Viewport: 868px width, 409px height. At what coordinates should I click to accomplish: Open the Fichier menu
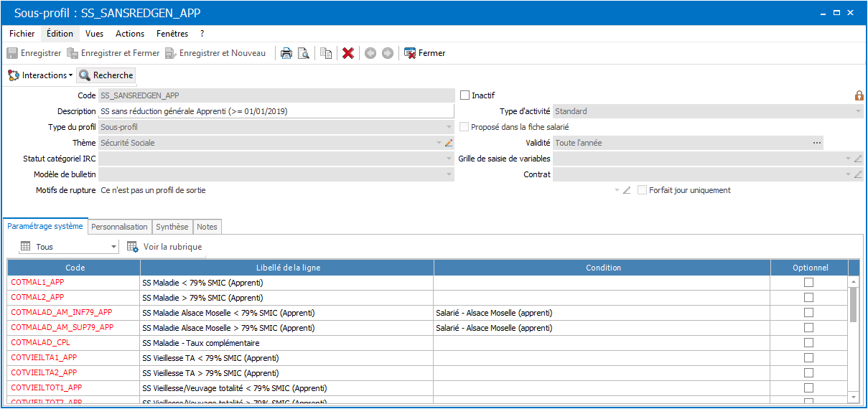[x=22, y=34]
